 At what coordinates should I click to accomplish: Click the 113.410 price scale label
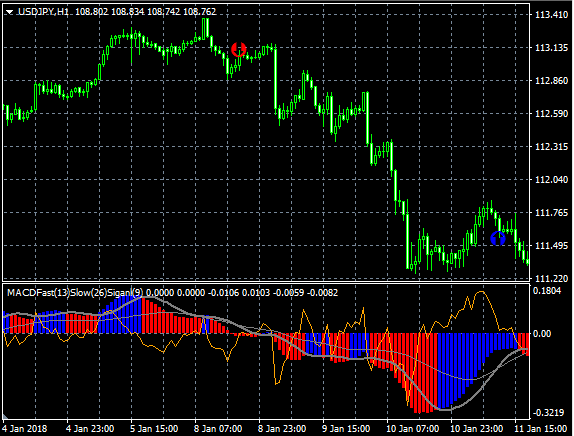click(x=551, y=15)
